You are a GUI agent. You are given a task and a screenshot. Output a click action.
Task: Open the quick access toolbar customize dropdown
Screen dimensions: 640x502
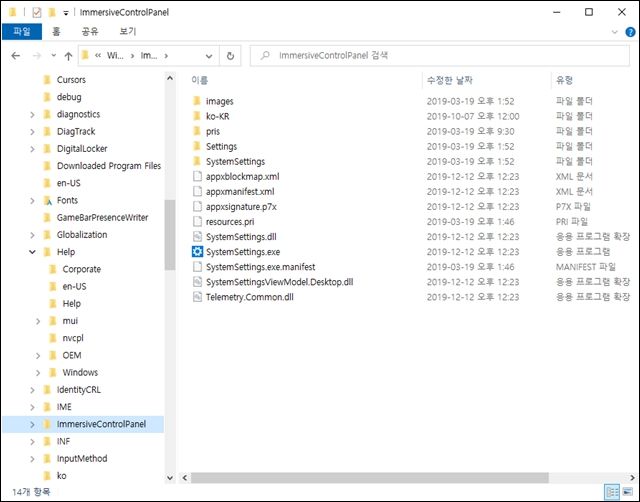pos(66,13)
